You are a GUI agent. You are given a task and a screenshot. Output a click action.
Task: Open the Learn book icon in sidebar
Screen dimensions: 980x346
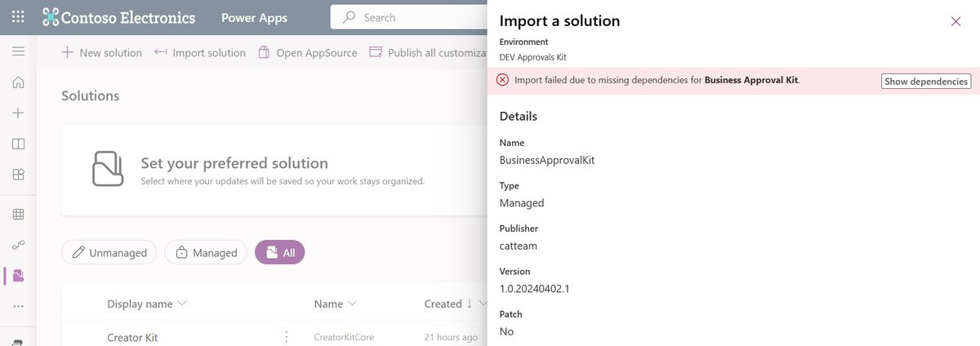pyautogui.click(x=18, y=144)
